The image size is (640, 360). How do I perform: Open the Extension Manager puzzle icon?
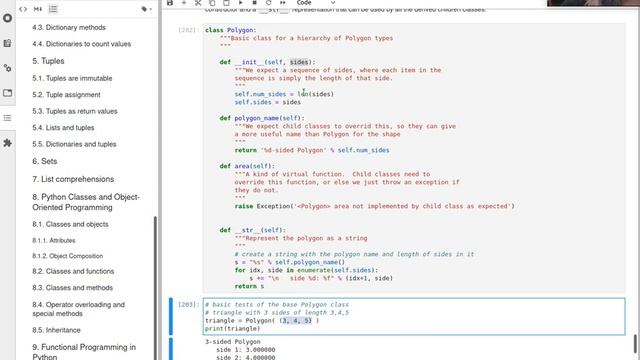click(7, 143)
